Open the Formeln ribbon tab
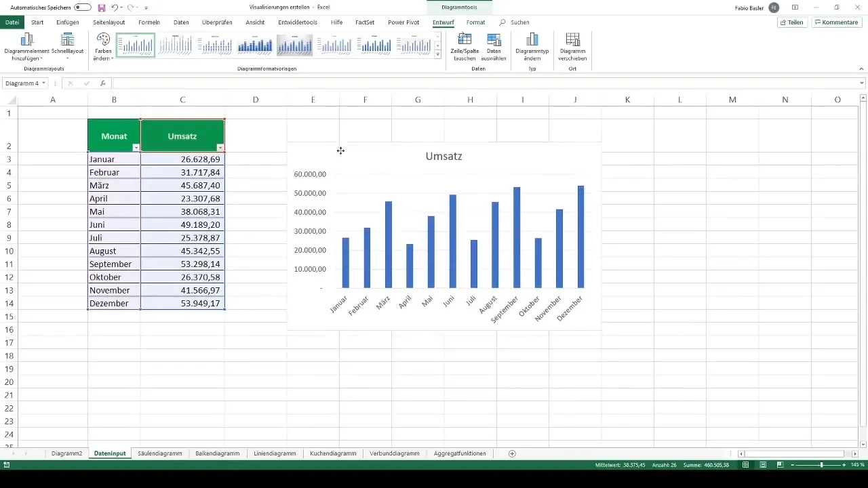The image size is (868, 488). pyautogui.click(x=149, y=22)
